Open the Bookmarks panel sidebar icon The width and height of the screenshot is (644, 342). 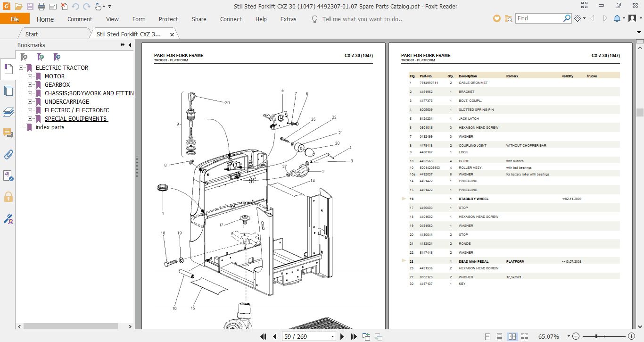(8, 69)
